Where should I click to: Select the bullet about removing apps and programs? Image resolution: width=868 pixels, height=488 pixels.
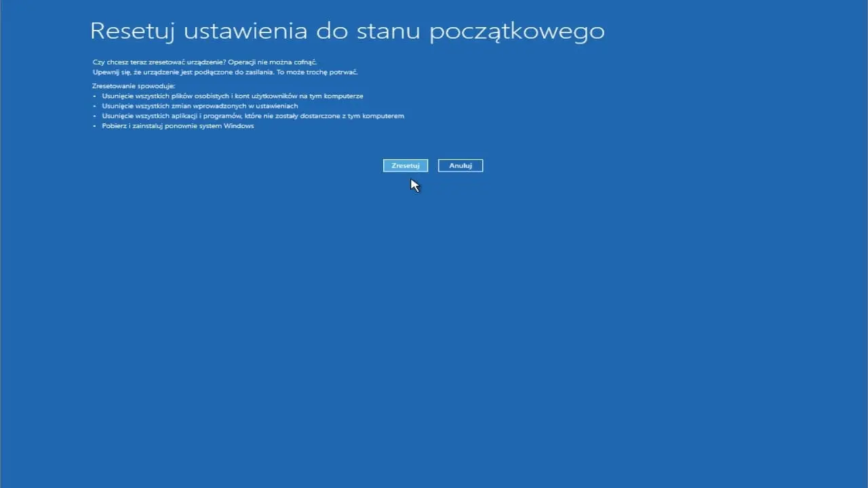[x=254, y=115]
